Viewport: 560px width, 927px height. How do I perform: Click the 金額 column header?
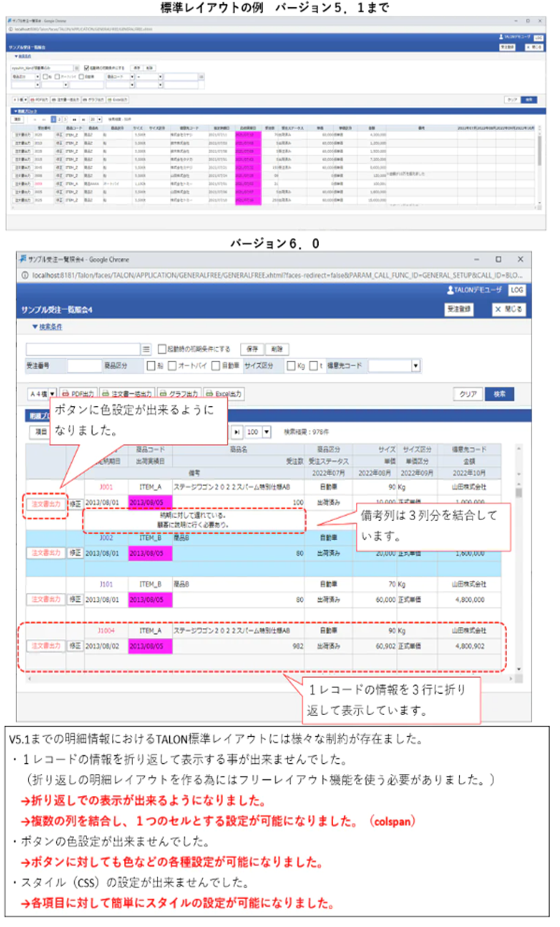tap(469, 461)
